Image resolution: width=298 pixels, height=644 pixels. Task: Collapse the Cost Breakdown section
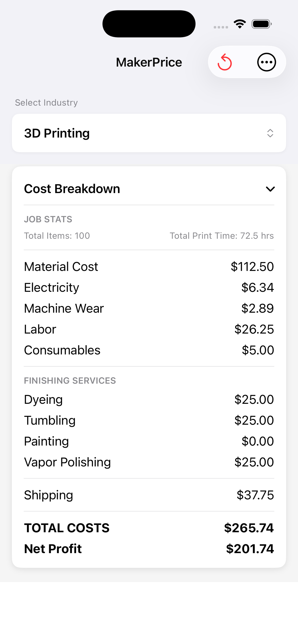(270, 189)
